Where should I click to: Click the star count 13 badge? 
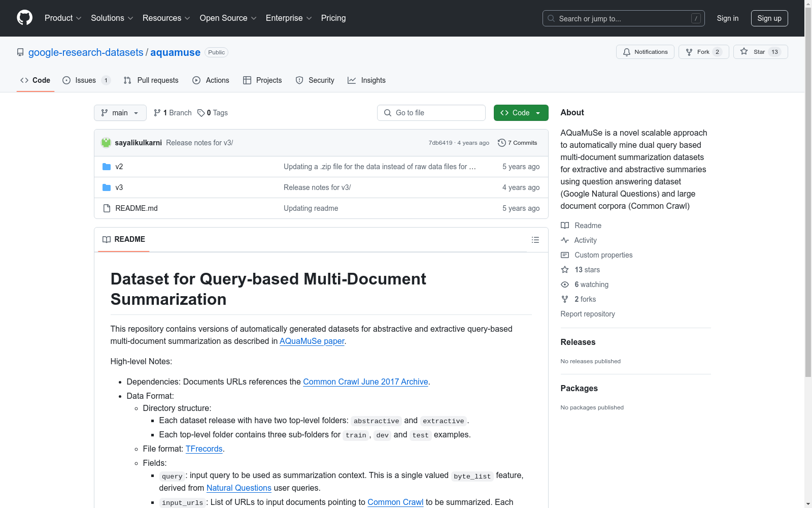(774, 52)
